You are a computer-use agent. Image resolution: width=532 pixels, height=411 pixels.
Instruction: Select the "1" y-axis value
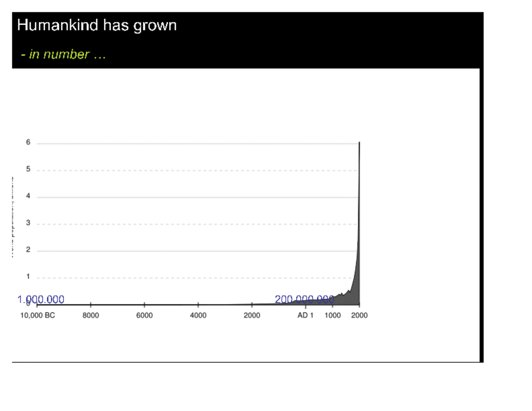click(x=28, y=277)
